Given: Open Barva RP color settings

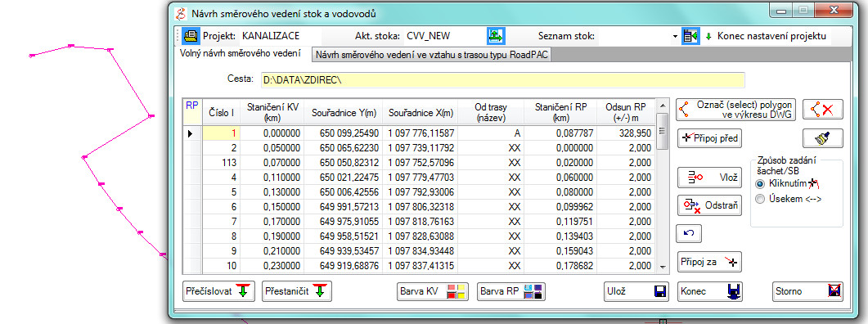Looking at the screenshot, I should pos(512,291).
